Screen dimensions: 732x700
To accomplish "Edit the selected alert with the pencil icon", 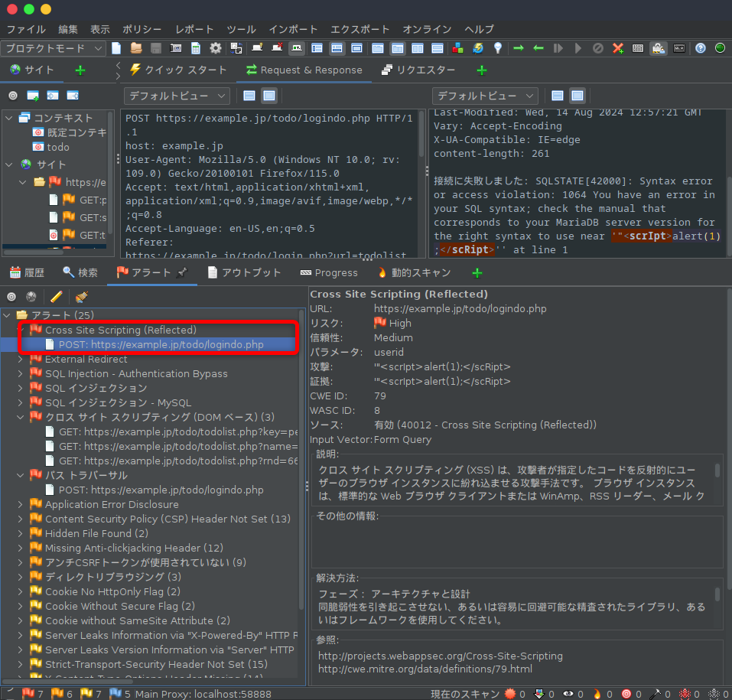I will [57, 297].
